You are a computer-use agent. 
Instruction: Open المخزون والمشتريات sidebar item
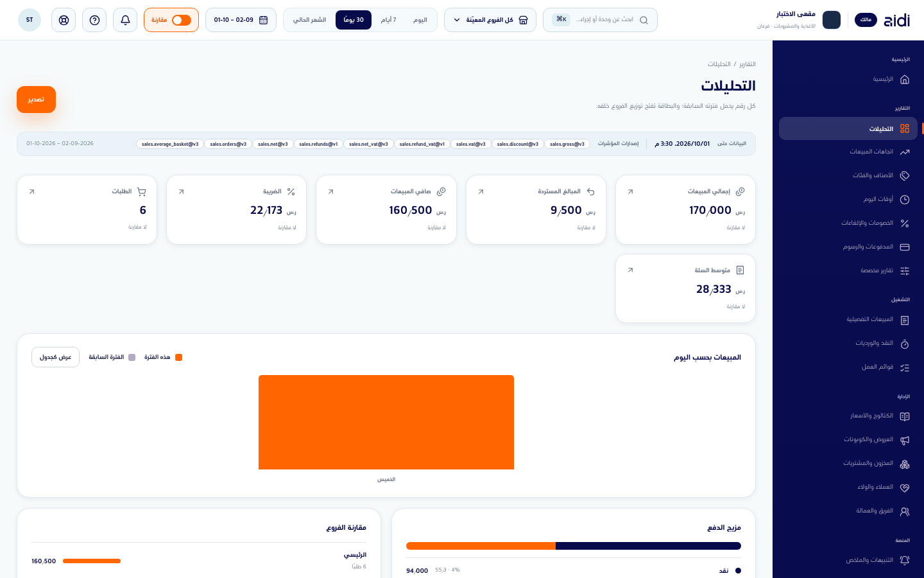point(848,464)
